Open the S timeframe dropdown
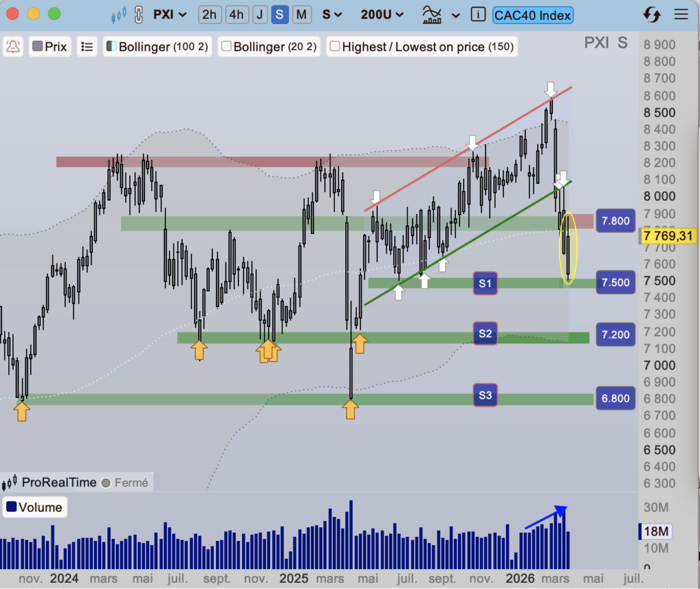The width and height of the screenshot is (700, 589). point(332,14)
